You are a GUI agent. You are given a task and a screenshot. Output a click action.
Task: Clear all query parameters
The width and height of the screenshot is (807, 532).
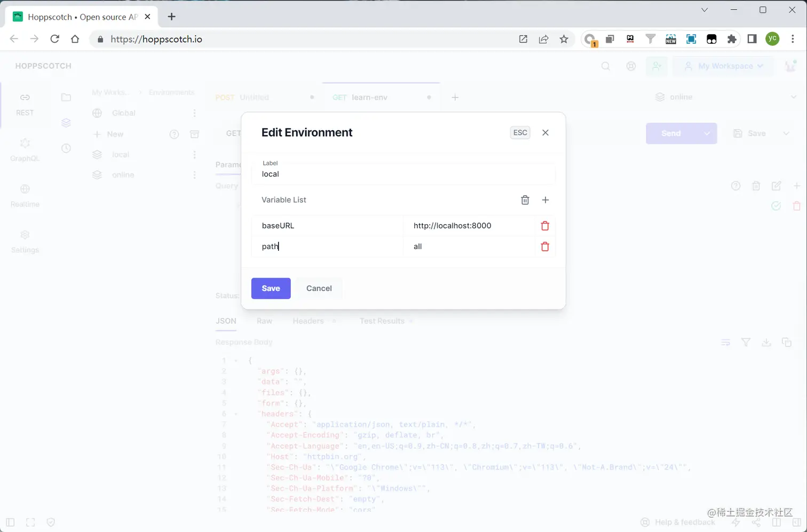click(756, 186)
